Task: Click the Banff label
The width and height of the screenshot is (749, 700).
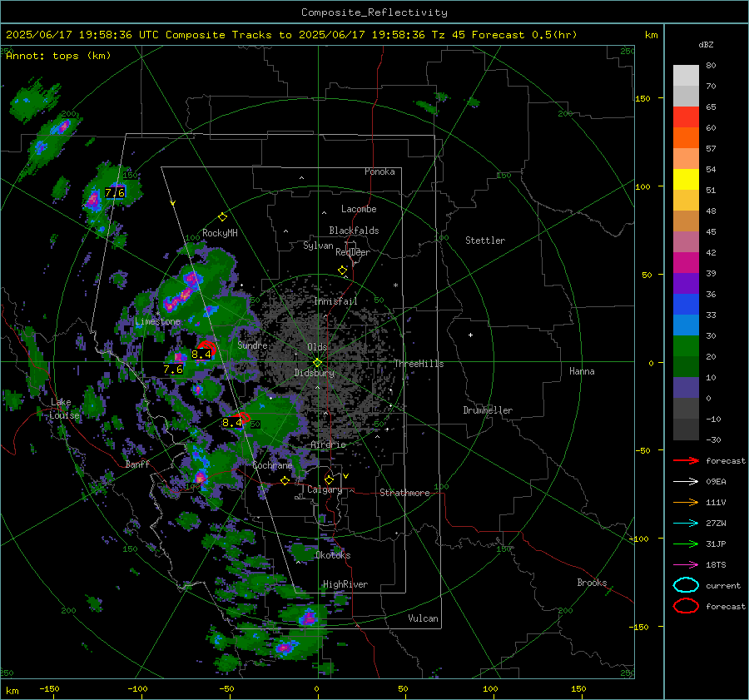Action: (137, 464)
